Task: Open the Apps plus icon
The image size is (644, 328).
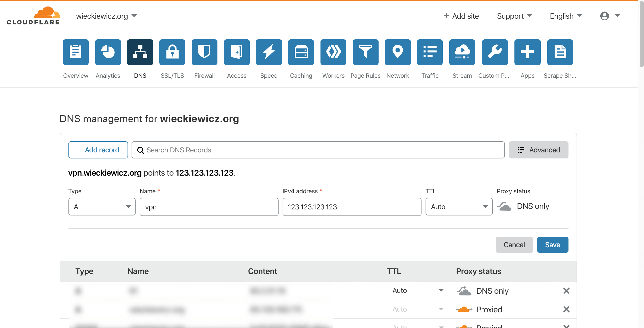Action: 528,52
